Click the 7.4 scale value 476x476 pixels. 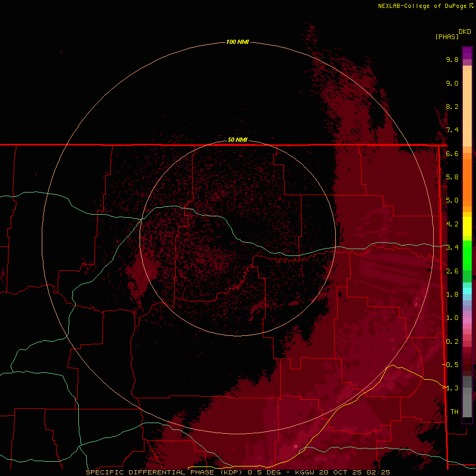pos(452,130)
